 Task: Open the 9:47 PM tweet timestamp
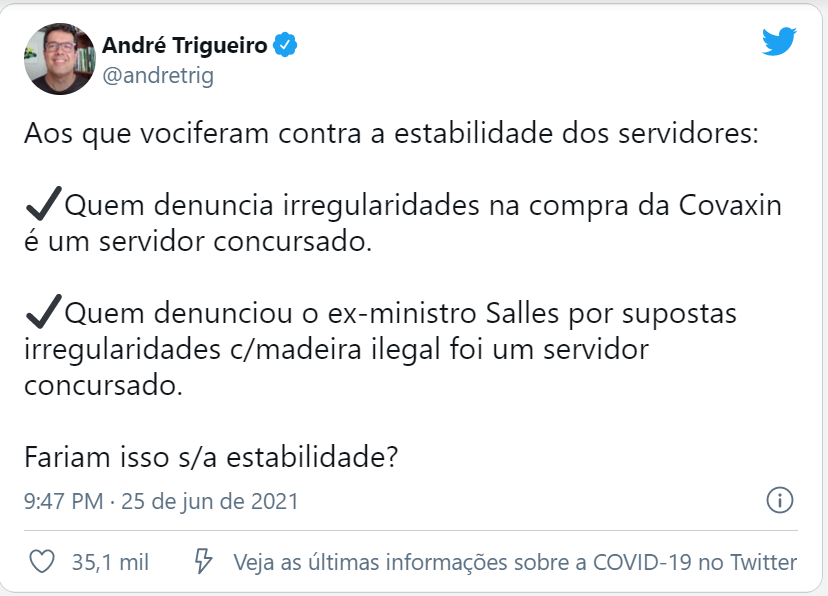point(63,501)
